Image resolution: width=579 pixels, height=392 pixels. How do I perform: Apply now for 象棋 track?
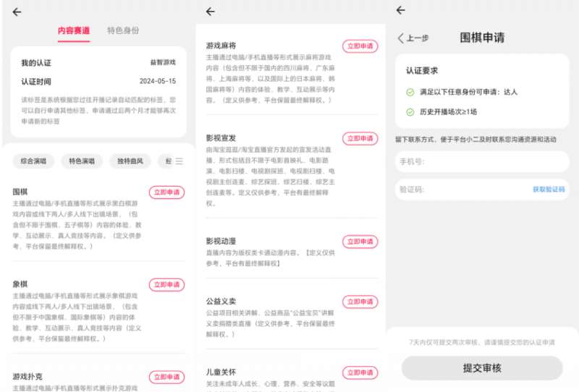coord(166,285)
